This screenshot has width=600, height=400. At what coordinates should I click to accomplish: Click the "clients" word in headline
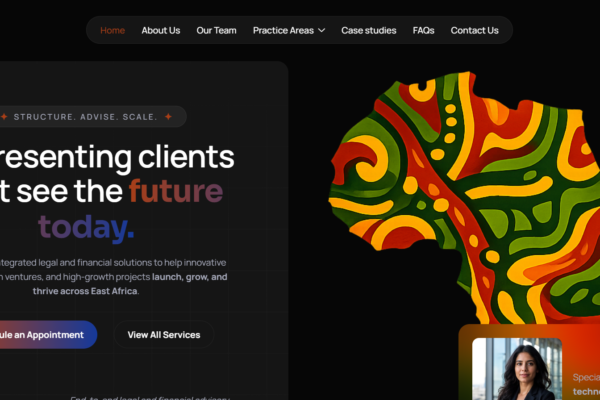point(186,157)
